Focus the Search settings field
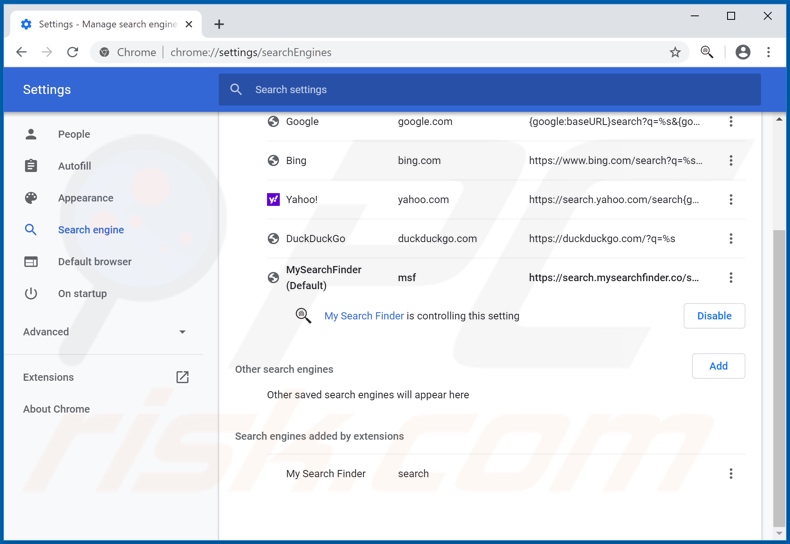Viewport: 790px width, 544px height. (x=489, y=89)
